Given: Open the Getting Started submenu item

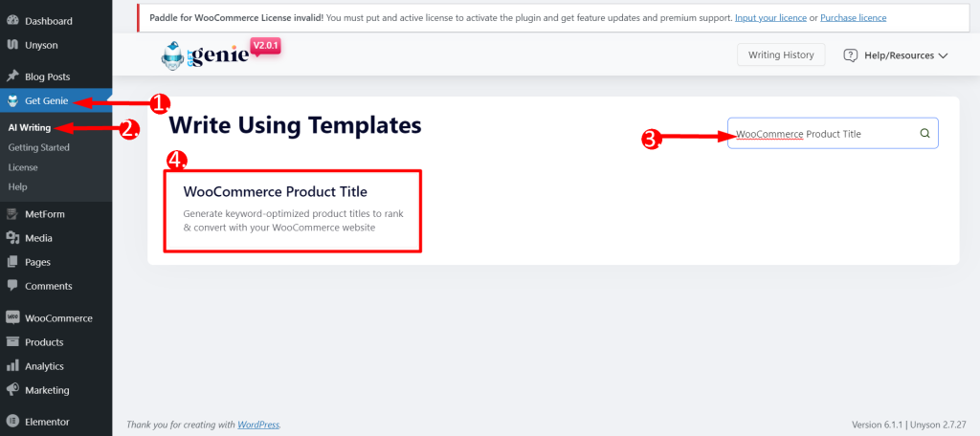Looking at the screenshot, I should coord(38,147).
